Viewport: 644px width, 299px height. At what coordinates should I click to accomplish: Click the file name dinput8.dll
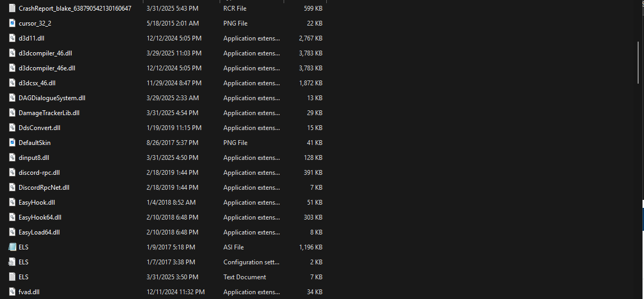click(x=34, y=158)
